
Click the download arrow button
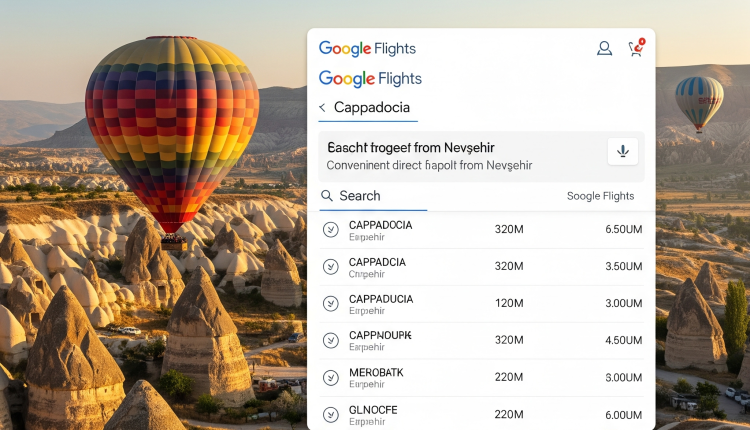(x=622, y=151)
